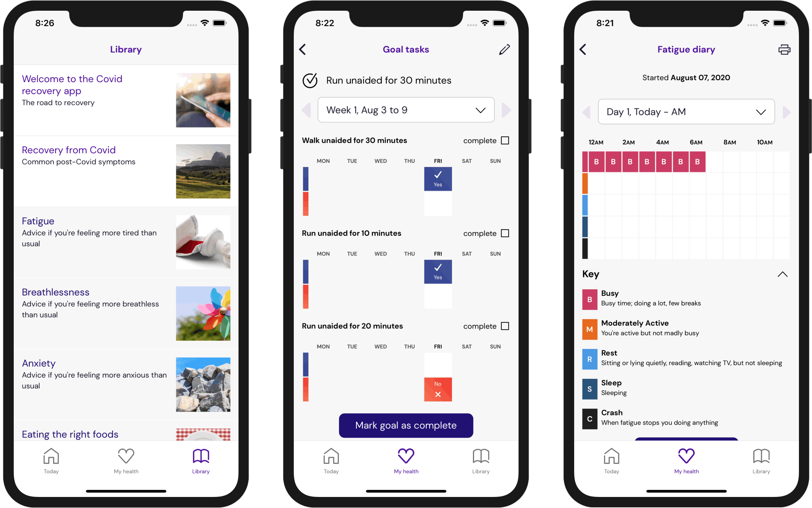Click the back arrow on Goal tasks screen
This screenshot has height=508, width=812.
point(302,49)
